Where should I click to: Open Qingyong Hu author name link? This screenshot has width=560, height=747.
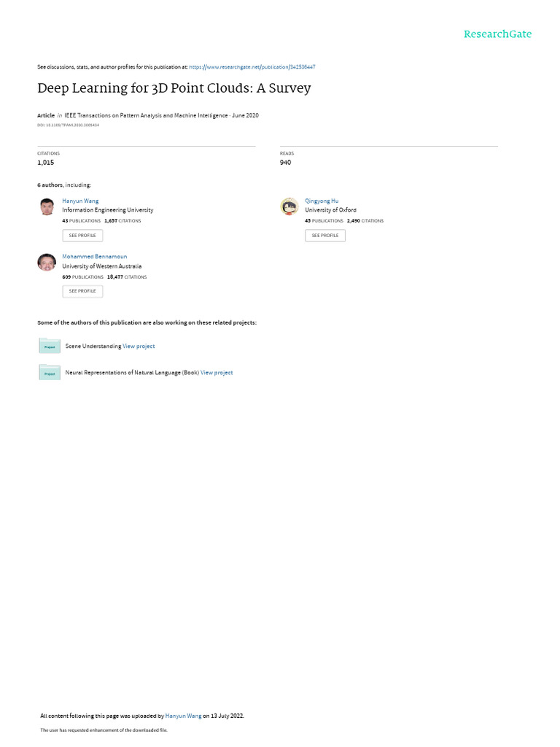click(322, 201)
